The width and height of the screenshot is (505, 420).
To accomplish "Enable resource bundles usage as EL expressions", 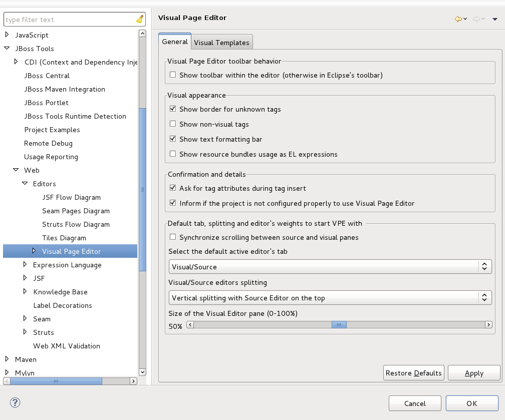I will (173, 154).
